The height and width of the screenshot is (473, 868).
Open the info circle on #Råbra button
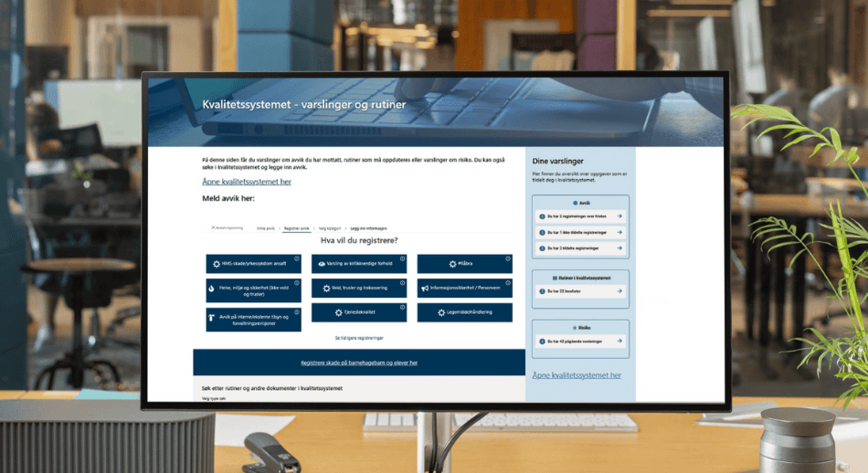pos(508,258)
